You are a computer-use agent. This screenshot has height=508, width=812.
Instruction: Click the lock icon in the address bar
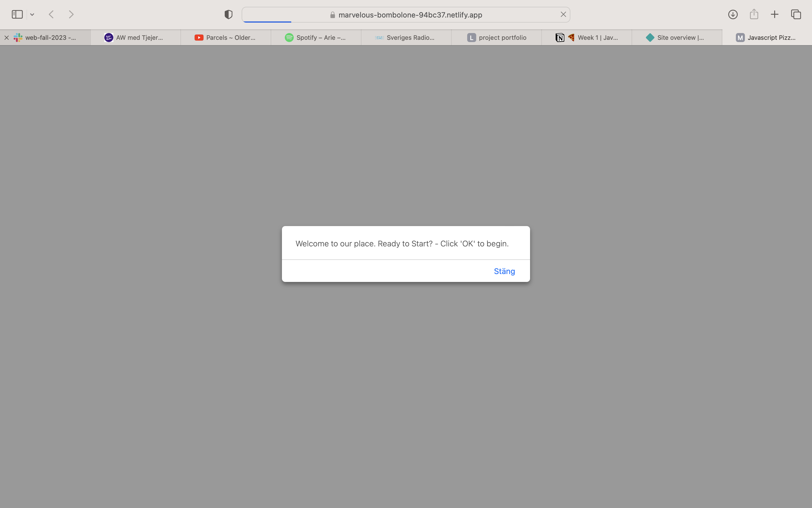[x=332, y=15]
